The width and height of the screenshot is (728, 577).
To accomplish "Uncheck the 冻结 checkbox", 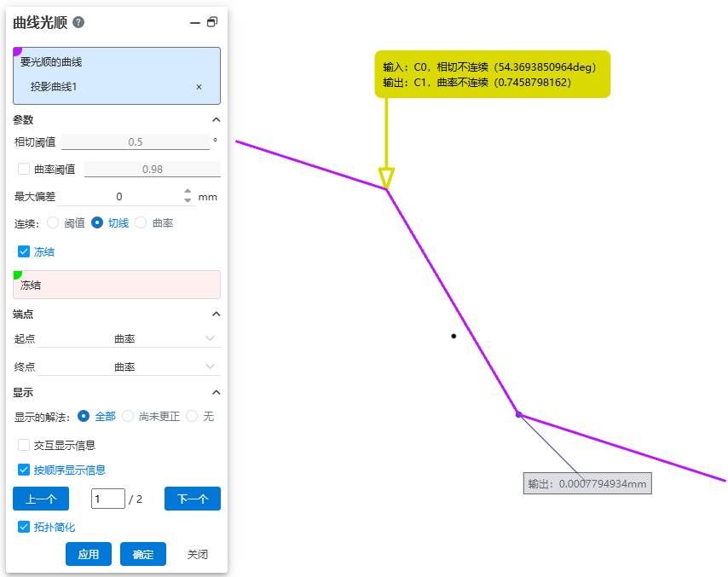I will tap(24, 251).
